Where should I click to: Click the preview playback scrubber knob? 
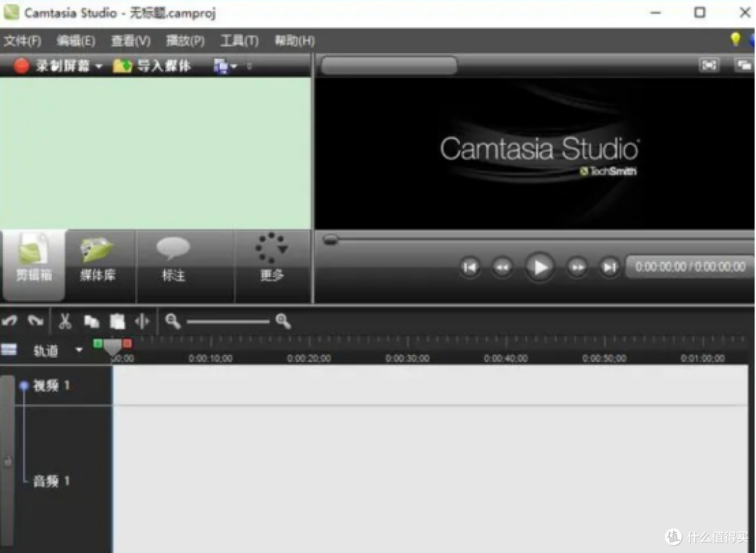click(x=330, y=239)
